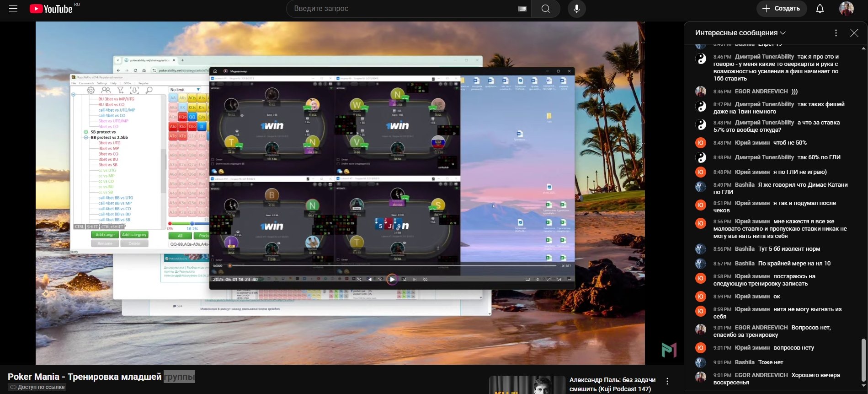Go to the YouTube home logo

click(51, 9)
